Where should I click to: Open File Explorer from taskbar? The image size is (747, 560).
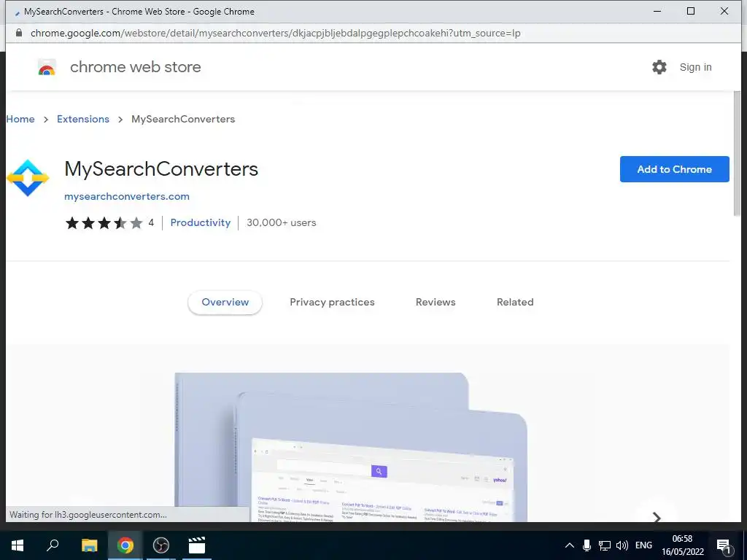point(89,545)
